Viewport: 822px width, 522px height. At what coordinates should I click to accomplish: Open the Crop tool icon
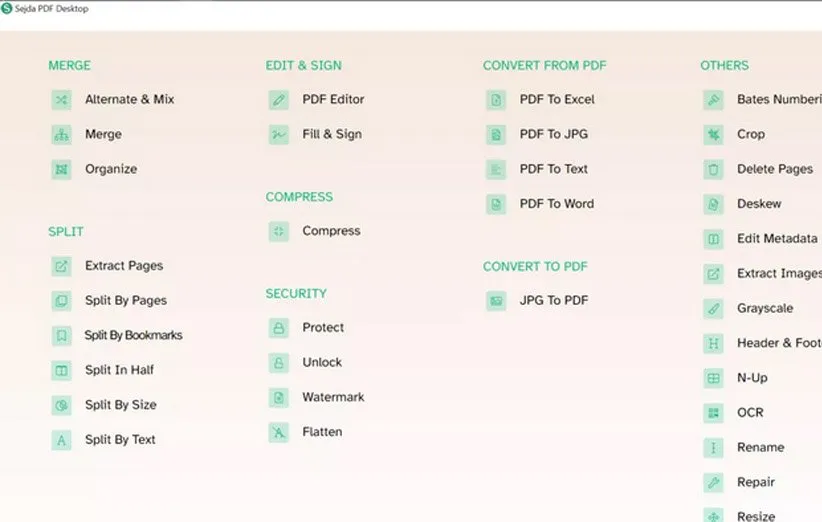pyautogui.click(x=713, y=135)
